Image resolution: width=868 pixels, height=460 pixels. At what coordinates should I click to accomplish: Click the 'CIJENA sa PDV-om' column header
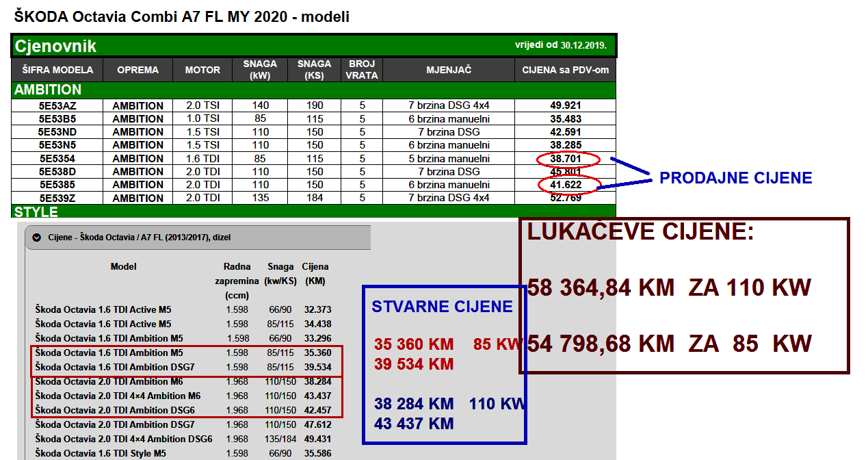tap(566, 70)
